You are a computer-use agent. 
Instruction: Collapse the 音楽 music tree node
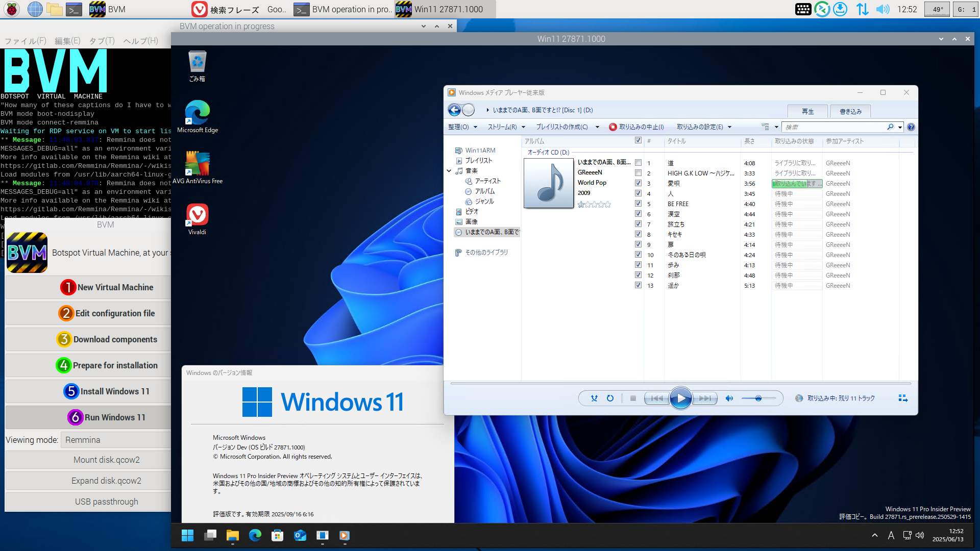pos(449,171)
